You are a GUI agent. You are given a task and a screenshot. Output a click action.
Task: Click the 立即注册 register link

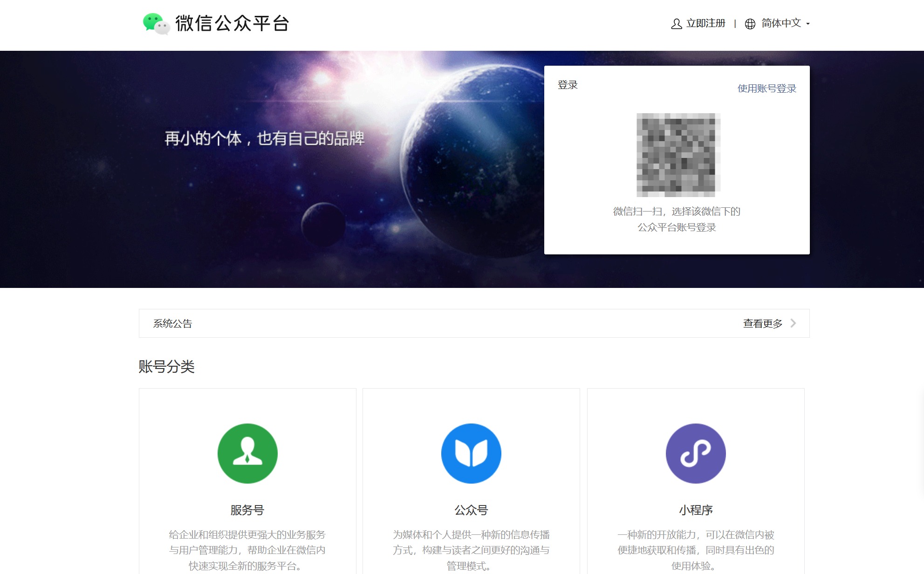(705, 23)
